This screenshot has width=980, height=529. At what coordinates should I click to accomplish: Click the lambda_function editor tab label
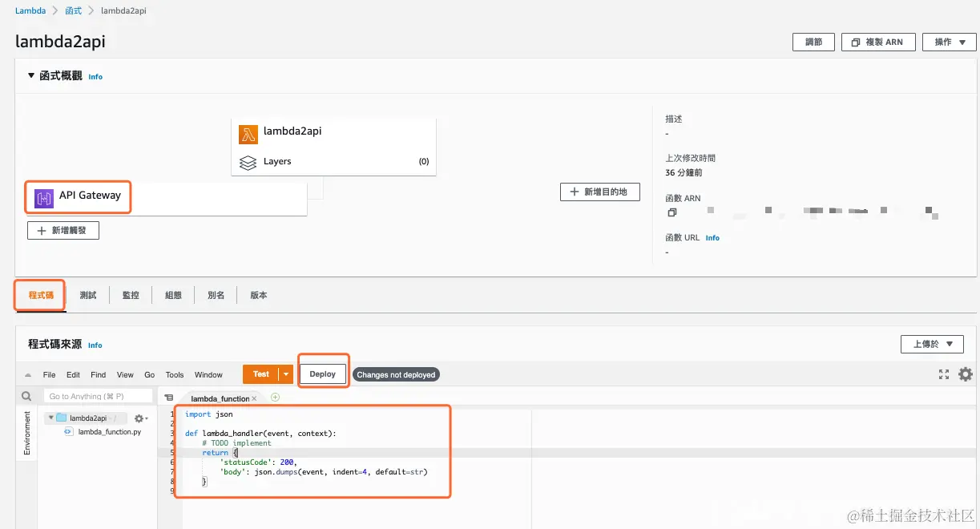(220, 398)
